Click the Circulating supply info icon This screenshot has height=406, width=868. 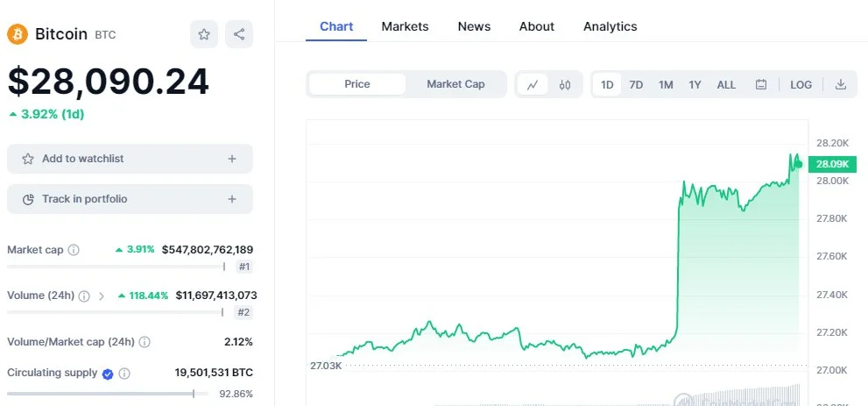[124, 374]
